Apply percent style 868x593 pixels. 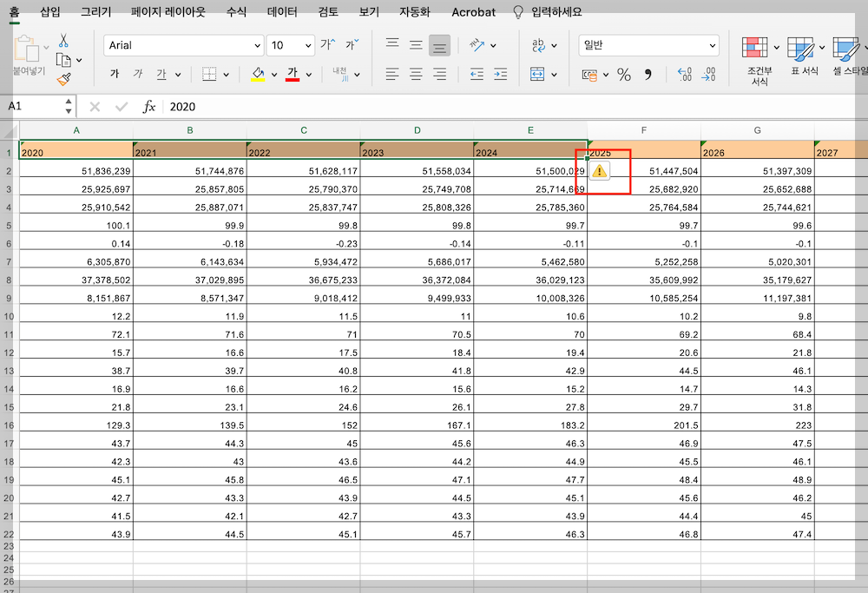(x=624, y=74)
